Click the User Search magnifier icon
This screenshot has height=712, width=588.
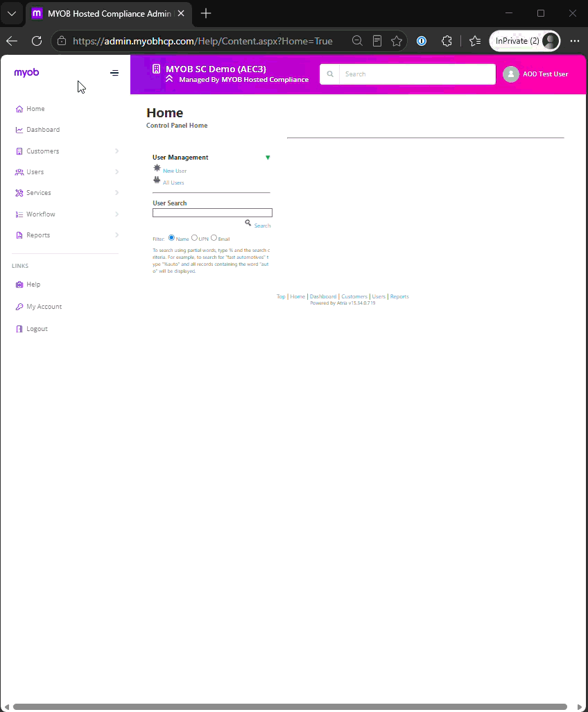(x=248, y=223)
